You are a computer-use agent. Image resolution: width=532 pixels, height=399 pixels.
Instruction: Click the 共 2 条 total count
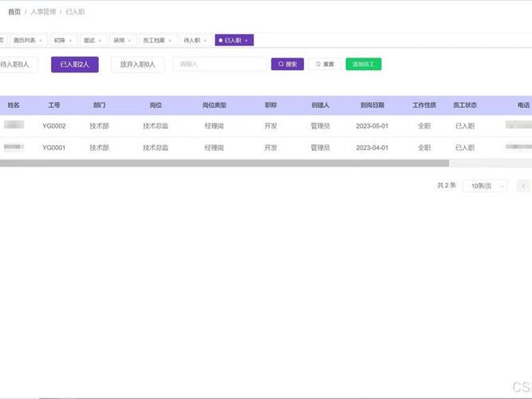[446, 186]
